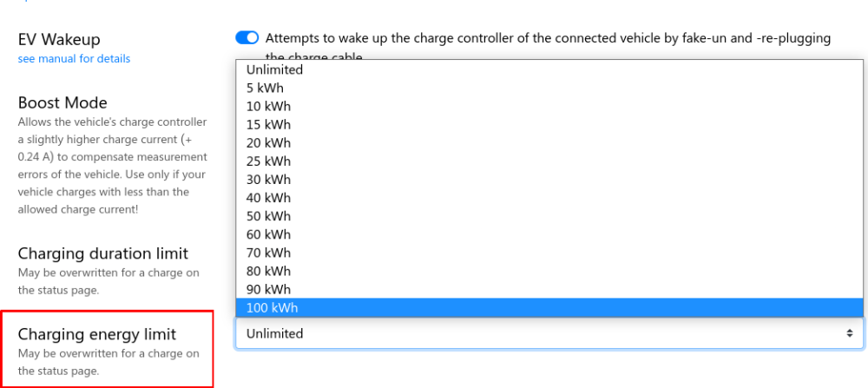Viewport: 868px width, 388px height.
Task: Select 70 kWh in the list
Action: pyautogui.click(x=268, y=253)
